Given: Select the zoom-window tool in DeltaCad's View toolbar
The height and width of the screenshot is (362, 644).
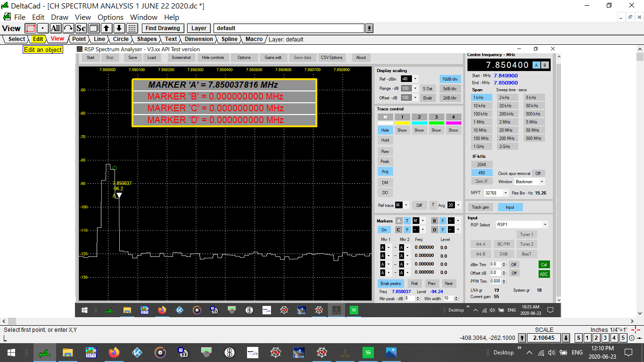Looking at the screenshot, I should click(30, 28).
